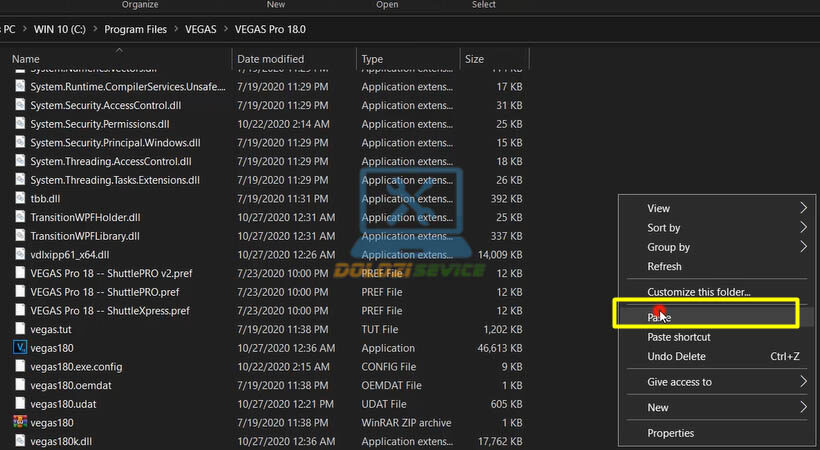Sort files by the Date modified column
This screenshot has height=450, width=820.
(270, 59)
